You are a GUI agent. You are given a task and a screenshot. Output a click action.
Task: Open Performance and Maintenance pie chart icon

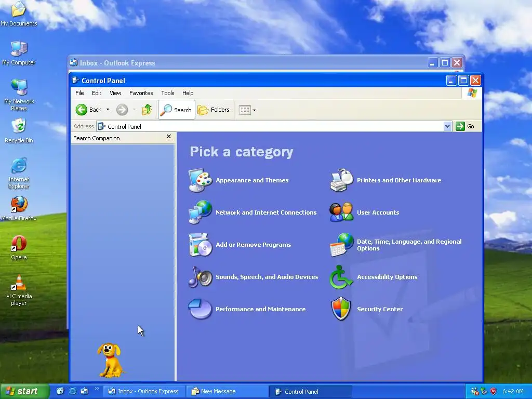200,309
